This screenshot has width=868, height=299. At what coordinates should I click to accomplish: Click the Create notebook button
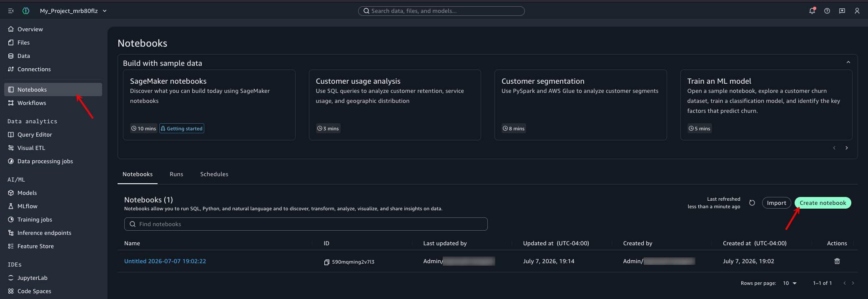pyautogui.click(x=823, y=203)
